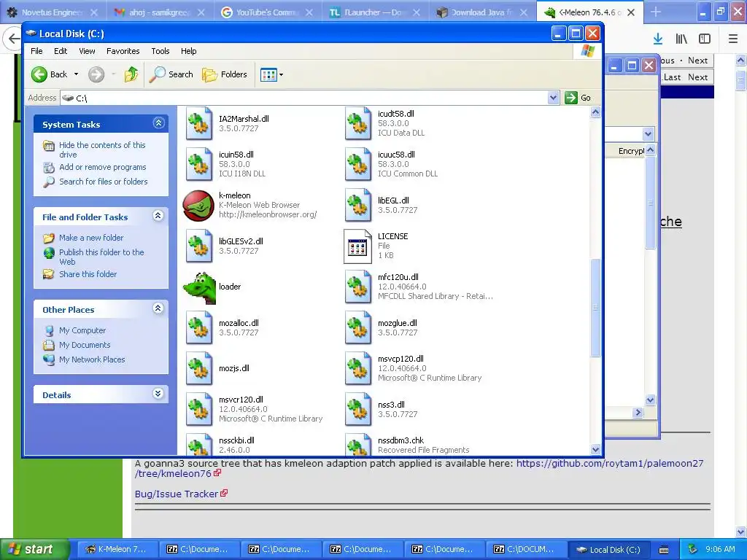Click Make a new folder link
The height and width of the screenshot is (560, 747).
coord(91,238)
